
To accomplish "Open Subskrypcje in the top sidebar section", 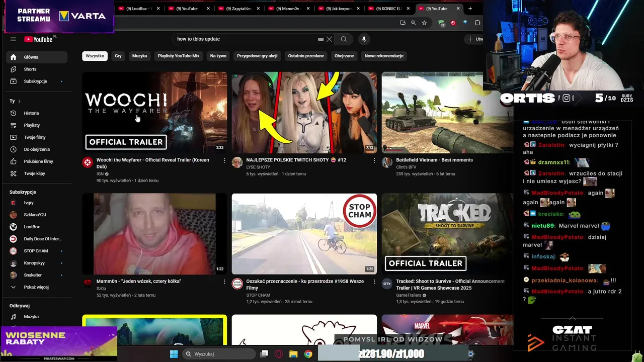I will (37, 81).
